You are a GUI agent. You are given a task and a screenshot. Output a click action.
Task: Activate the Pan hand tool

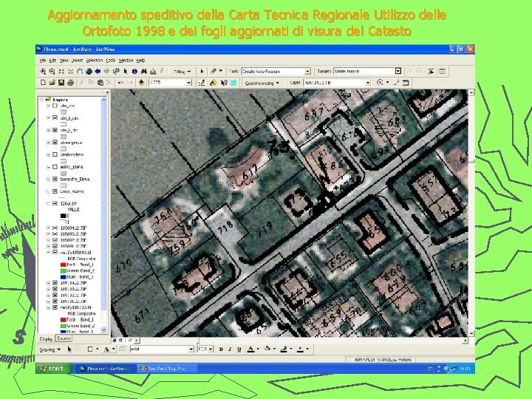(x=80, y=71)
